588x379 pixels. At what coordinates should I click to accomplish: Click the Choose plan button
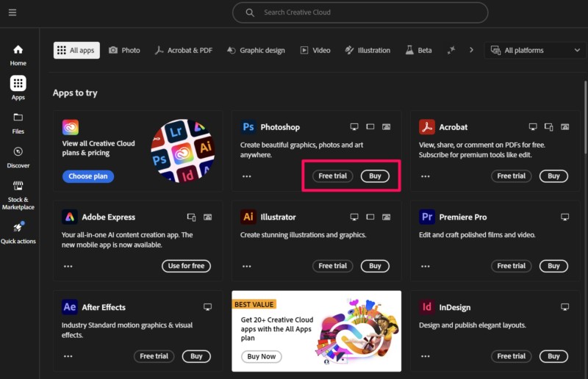[x=87, y=176]
